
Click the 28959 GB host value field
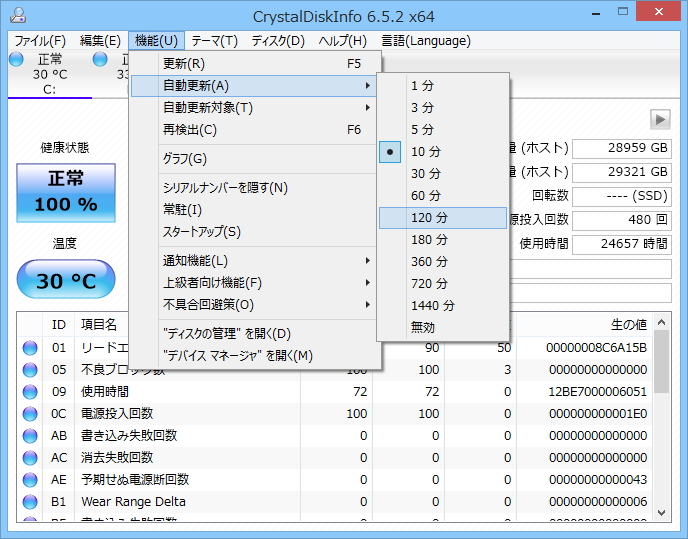point(622,148)
